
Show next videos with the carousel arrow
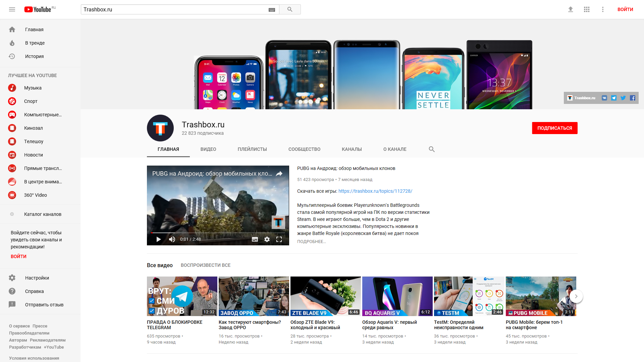point(576,296)
